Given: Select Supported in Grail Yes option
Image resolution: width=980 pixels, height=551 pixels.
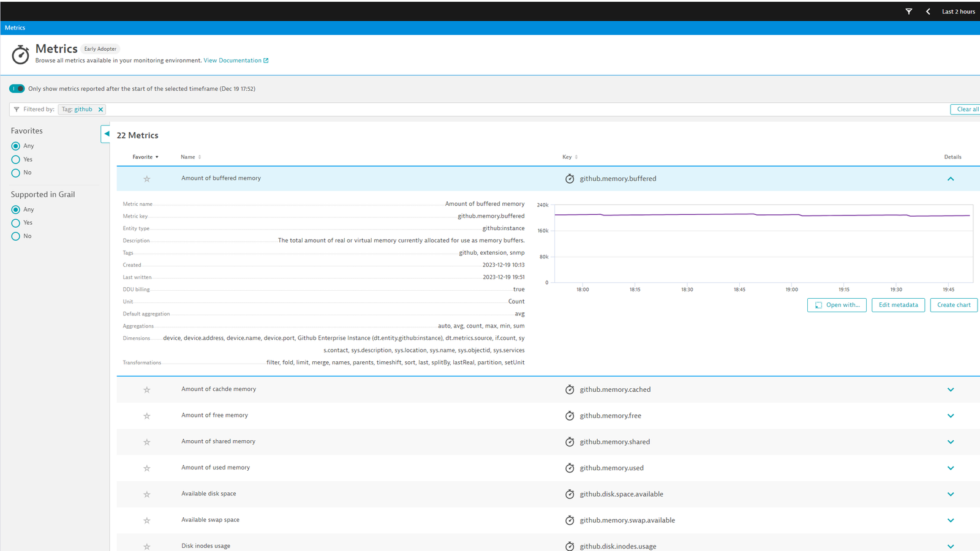Looking at the screenshot, I should (16, 223).
